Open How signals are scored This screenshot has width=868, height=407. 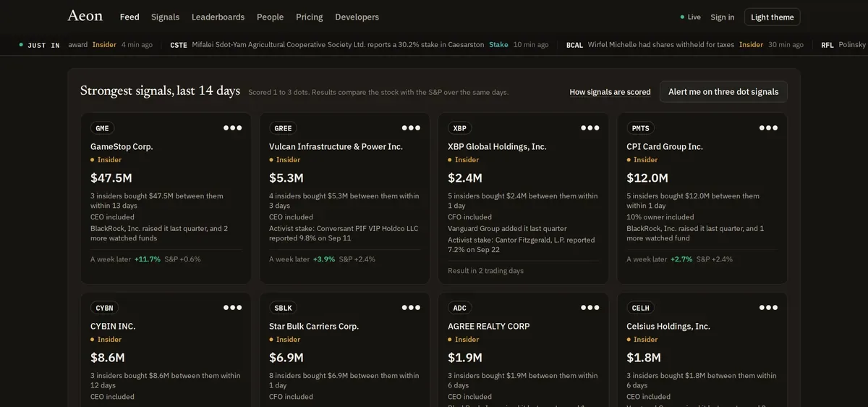[610, 92]
